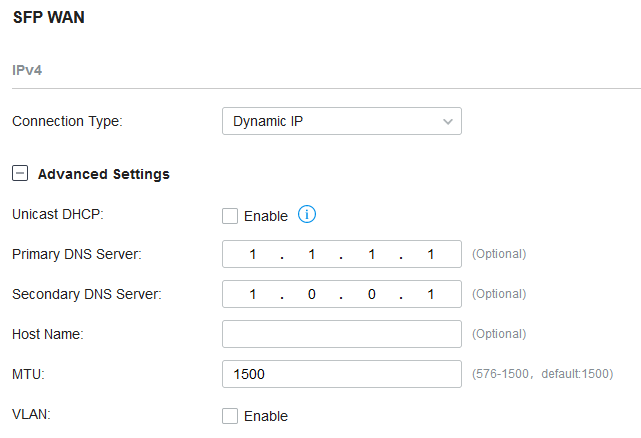Enable the VLAN checkbox

coord(230,416)
